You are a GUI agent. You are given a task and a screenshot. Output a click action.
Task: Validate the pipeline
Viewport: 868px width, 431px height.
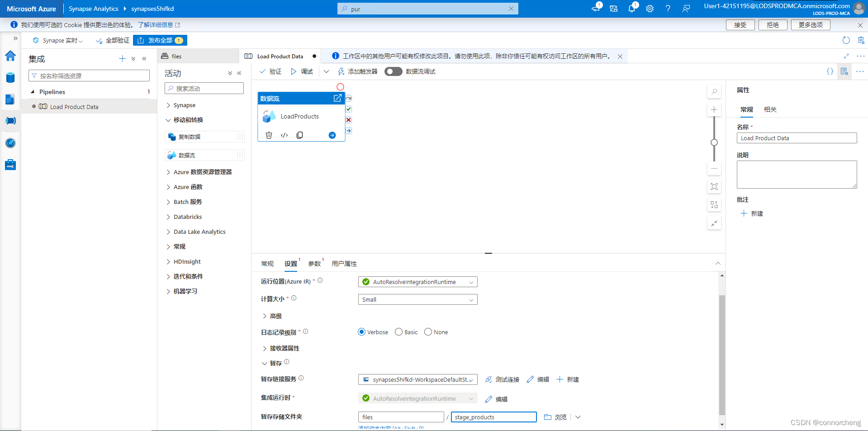coord(270,71)
